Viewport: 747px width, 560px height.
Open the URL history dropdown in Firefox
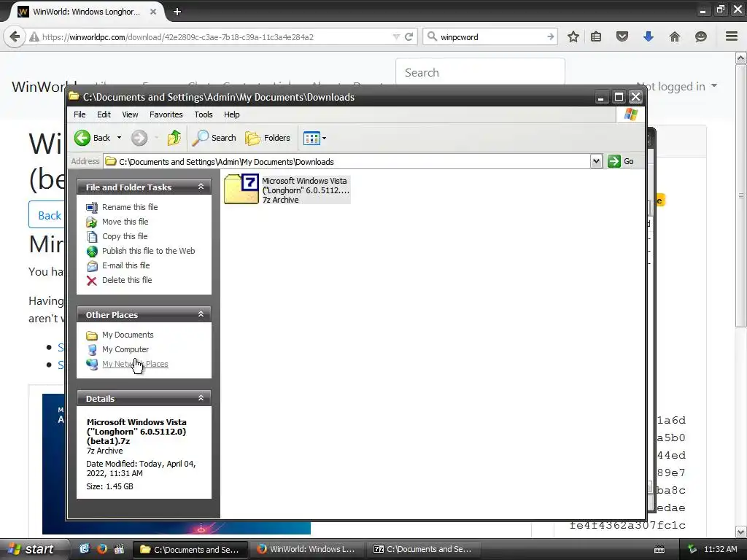click(396, 36)
